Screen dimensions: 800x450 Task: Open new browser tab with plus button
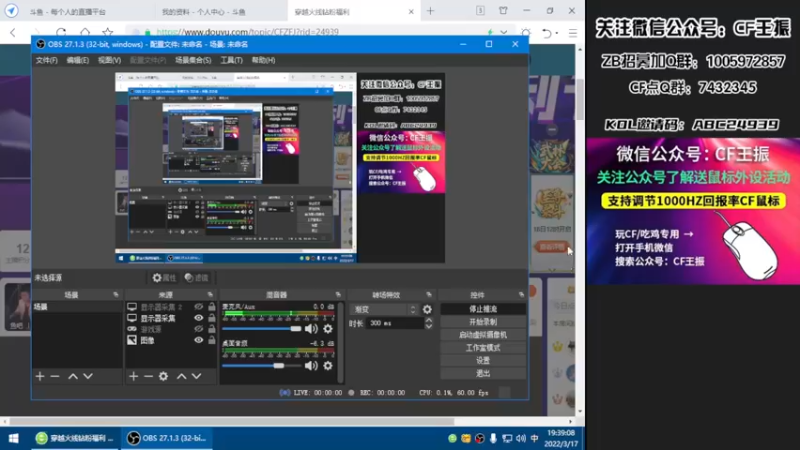[431, 11]
